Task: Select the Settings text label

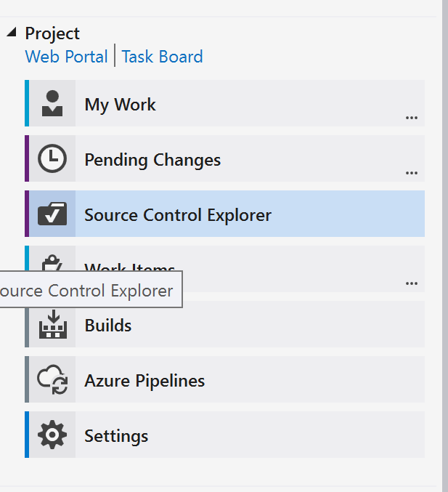Action: [x=116, y=436]
